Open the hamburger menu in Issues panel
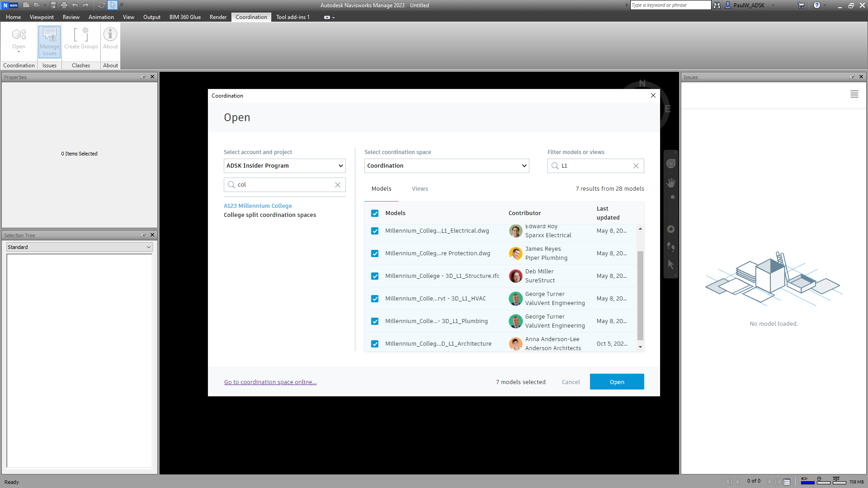The width and height of the screenshot is (868, 488). (x=854, y=94)
